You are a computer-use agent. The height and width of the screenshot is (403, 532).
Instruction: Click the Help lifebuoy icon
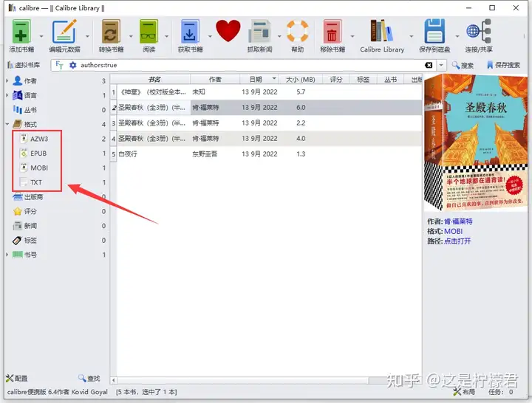pyautogui.click(x=298, y=31)
